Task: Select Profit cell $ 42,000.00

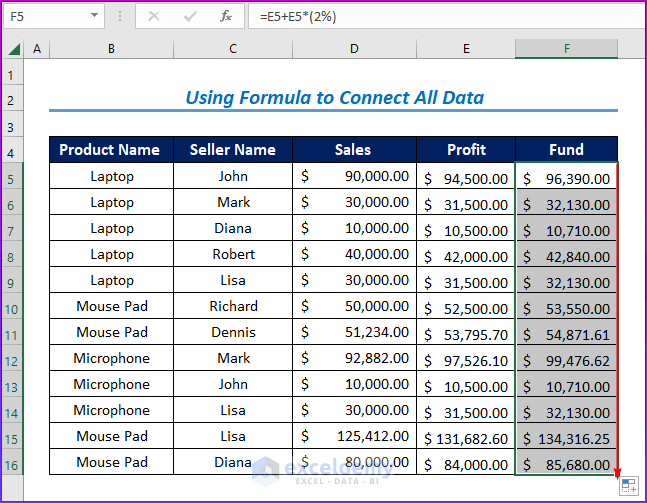Action: pos(466,254)
